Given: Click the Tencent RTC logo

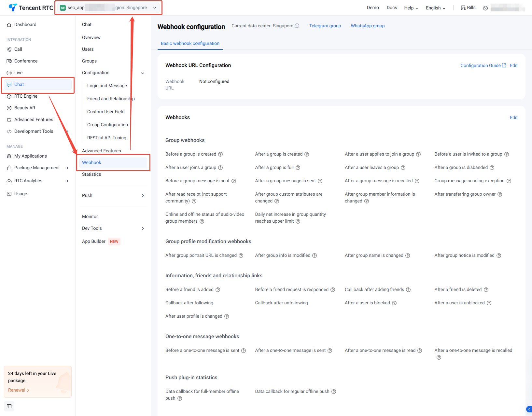Looking at the screenshot, I should 30,8.
